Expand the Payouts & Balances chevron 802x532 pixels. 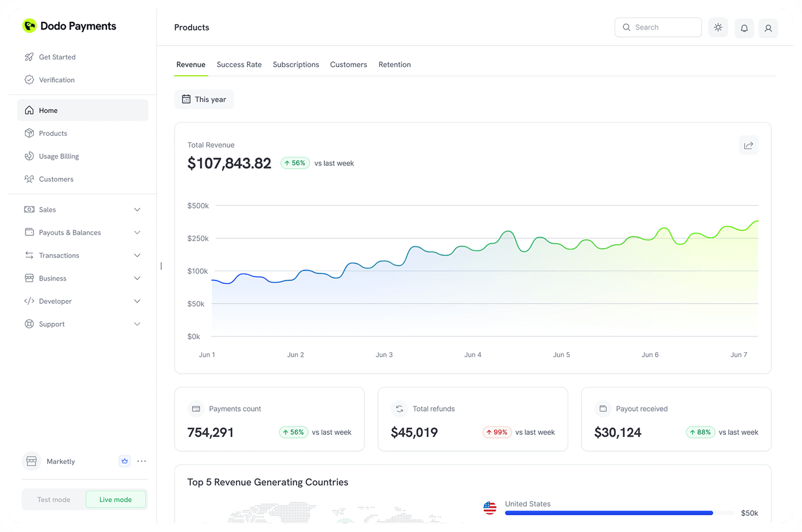(x=137, y=232)
